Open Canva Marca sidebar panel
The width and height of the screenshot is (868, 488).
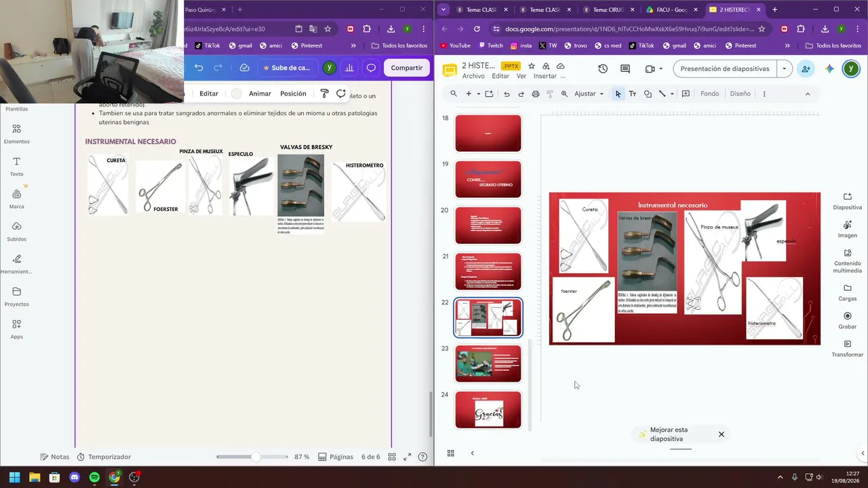tap(16, 199)
